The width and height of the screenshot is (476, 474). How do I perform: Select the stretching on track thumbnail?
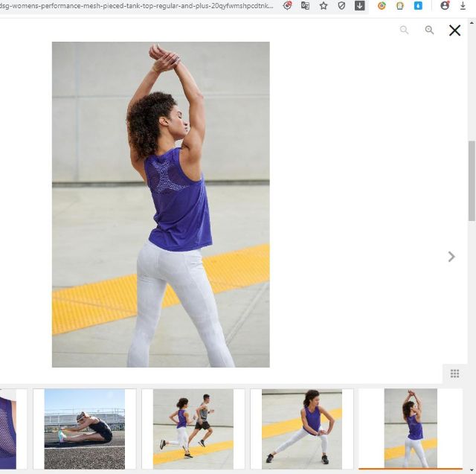(84, 429)
